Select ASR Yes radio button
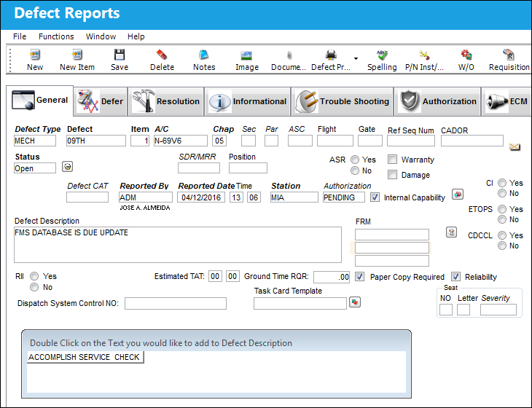The height and width of the screenshot is (408, 532). [355, 160]
